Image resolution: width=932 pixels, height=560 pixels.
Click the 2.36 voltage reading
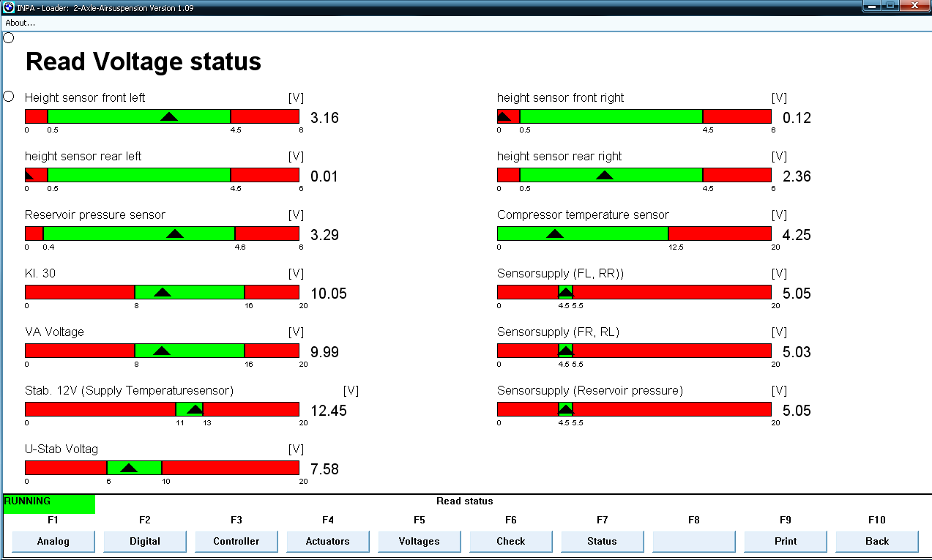(797, 176)
